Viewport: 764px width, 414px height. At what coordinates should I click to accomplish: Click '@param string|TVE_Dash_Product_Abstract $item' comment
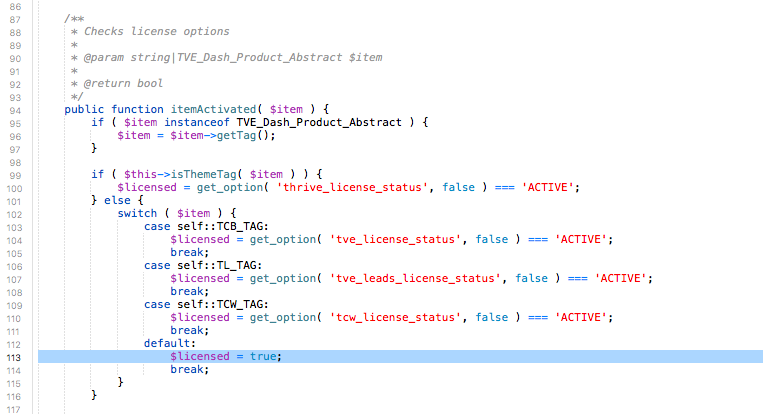pos(233,57)
